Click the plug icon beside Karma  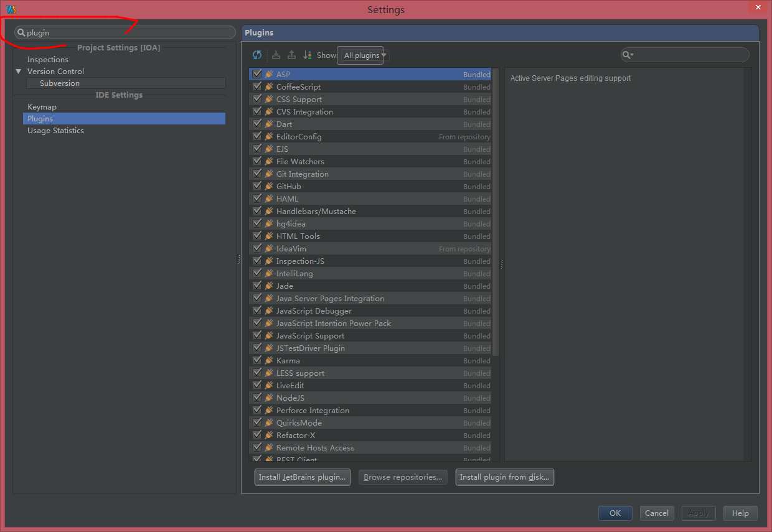coord(269,360)
